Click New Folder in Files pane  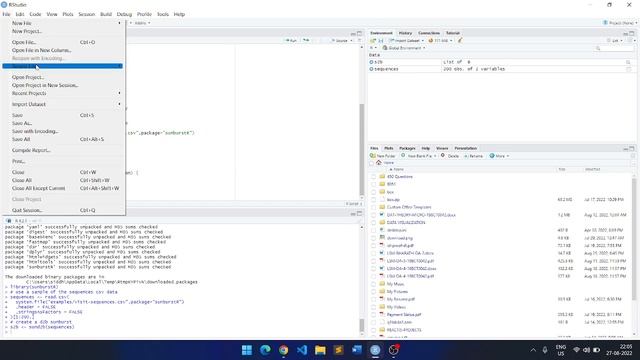(383, 156)
